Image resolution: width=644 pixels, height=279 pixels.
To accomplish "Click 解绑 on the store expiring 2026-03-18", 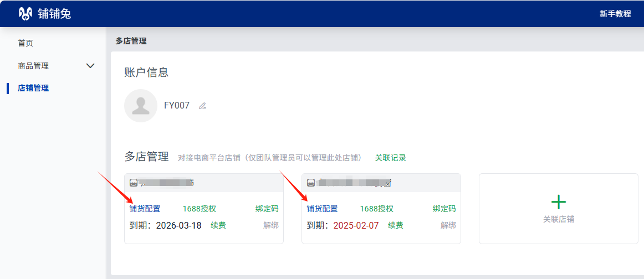I will (x=270, y=225).
